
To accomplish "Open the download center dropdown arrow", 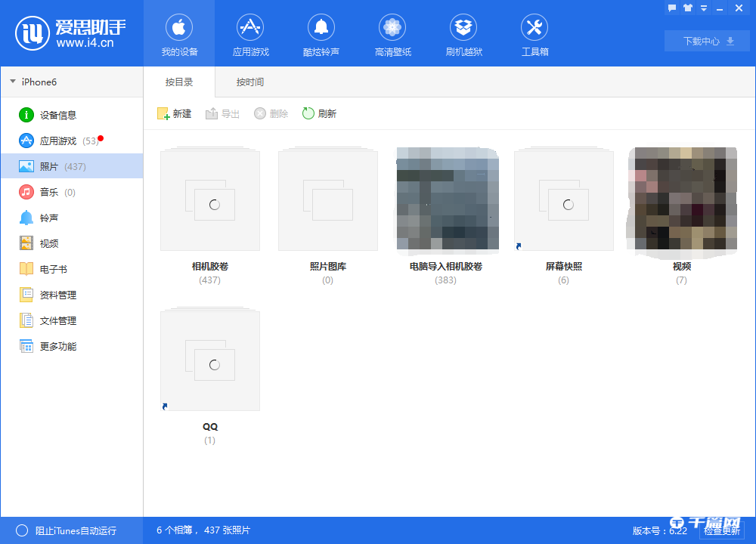I will tap(730, 41).
